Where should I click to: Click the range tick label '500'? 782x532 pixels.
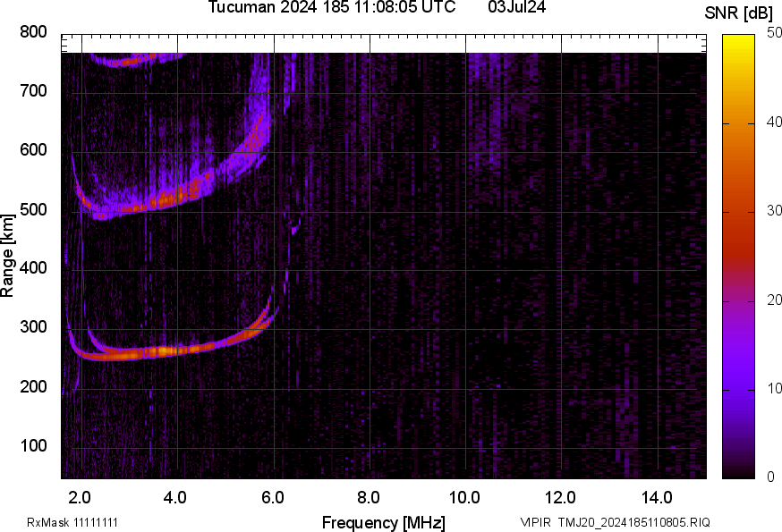(33, 209)
